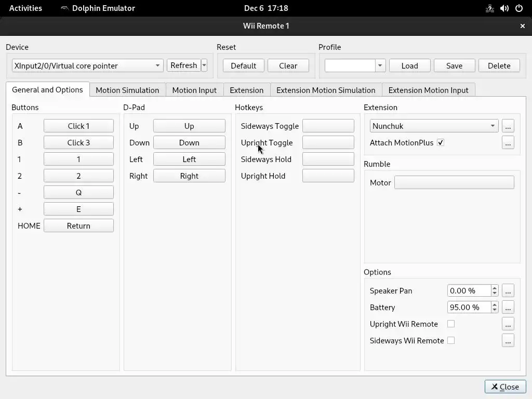Click the D-Pad Right mapping button
This screenshot has height=399, width=532.
tap(189, 176)
